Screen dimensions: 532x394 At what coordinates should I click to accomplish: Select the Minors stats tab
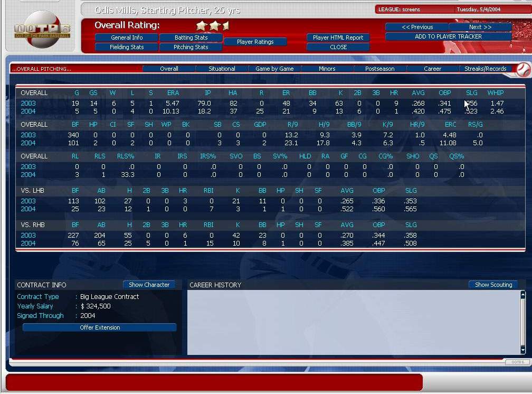tap(327, 69)
